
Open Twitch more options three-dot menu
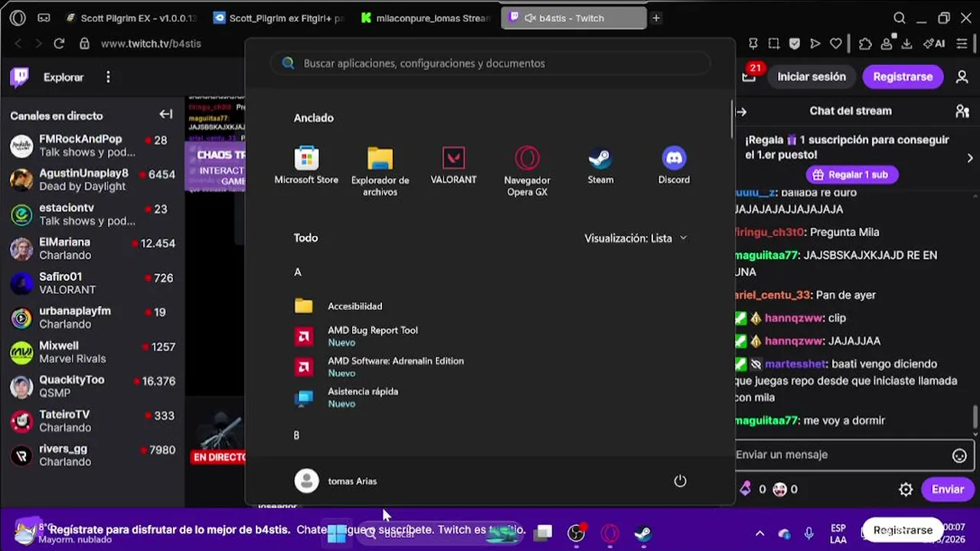tap(108, 77)
